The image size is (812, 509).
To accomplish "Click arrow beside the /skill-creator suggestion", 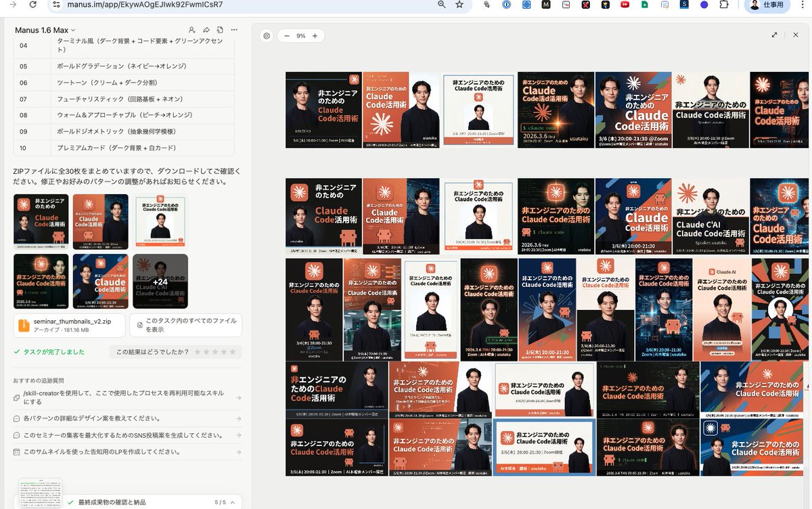I will tap(238, 397).
